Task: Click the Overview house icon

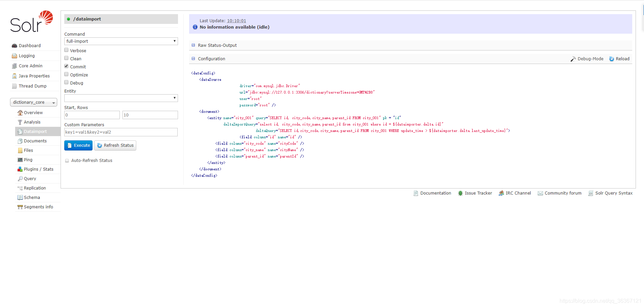Action: (20, 113)
